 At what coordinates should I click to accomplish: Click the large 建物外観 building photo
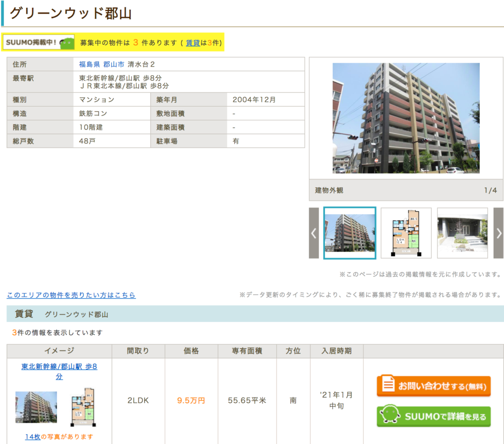tap(406, 118)
